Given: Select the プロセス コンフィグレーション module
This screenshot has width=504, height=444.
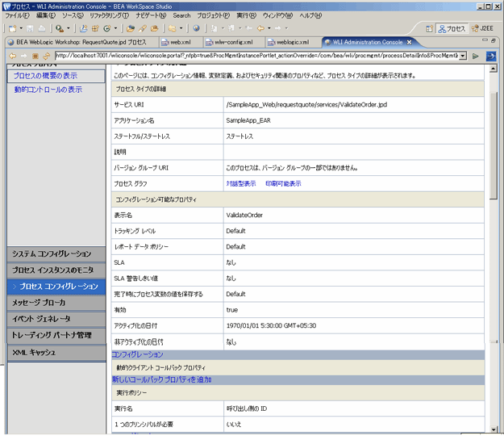Looking at the screenshot, I should click(56, 287).
